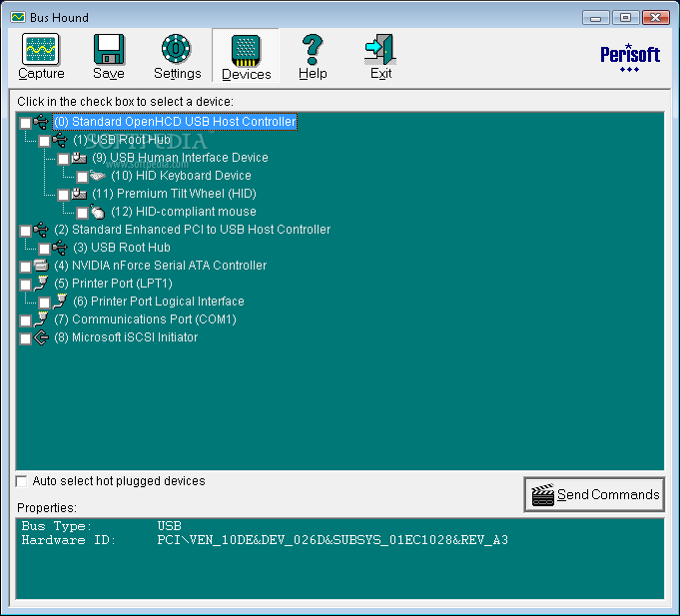
Task: Click USB icon beside (3) USB Root Hub
Action: (x=60, y=248)
